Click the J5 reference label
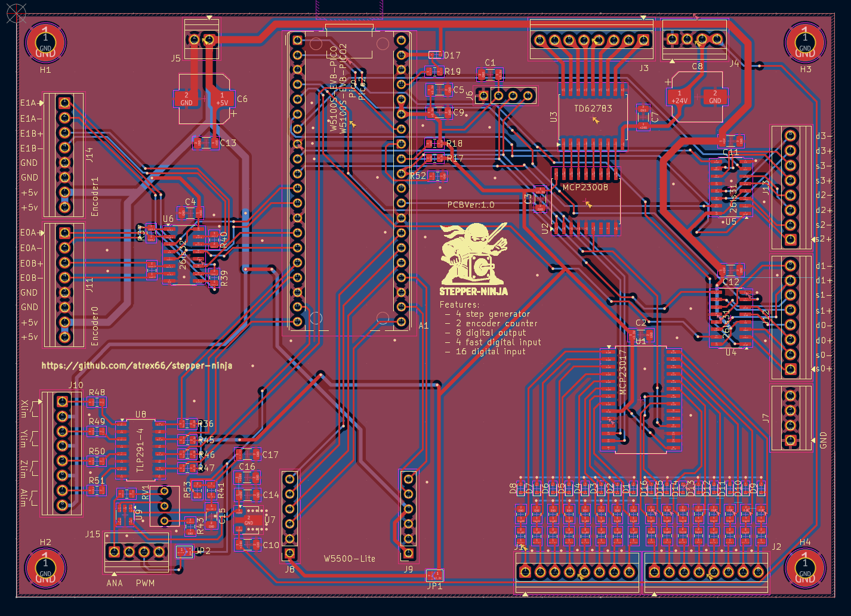The height and width of the screenshot is (616, 851). [x=175, y=58]
